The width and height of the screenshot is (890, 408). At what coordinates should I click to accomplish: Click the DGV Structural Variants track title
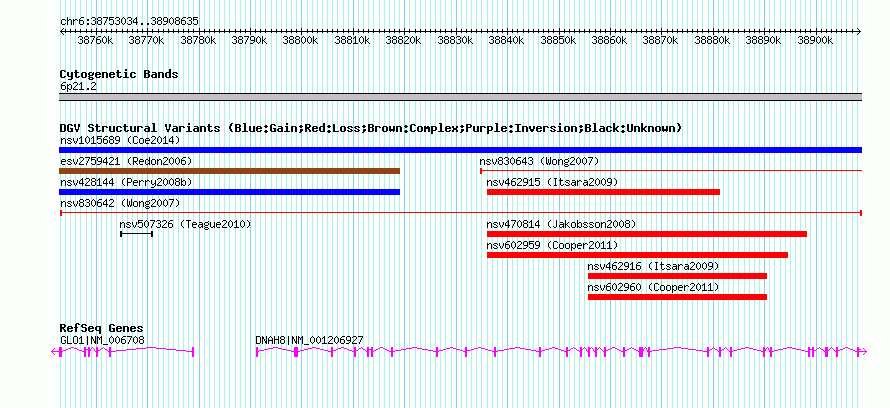(371, 128)
